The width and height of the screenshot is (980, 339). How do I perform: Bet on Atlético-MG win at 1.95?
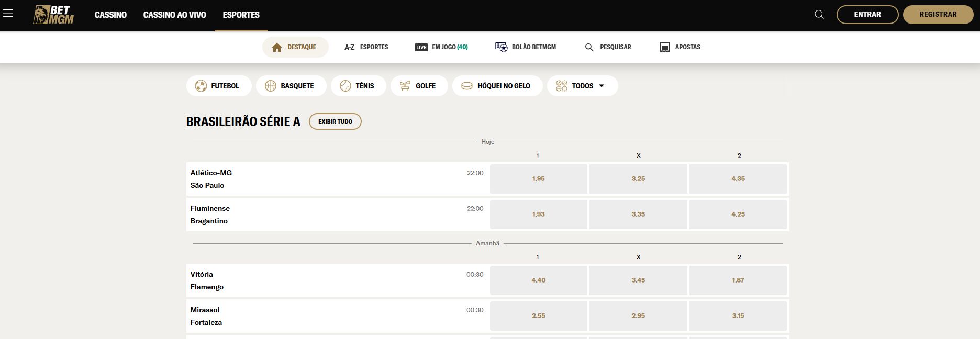(539, 179)
